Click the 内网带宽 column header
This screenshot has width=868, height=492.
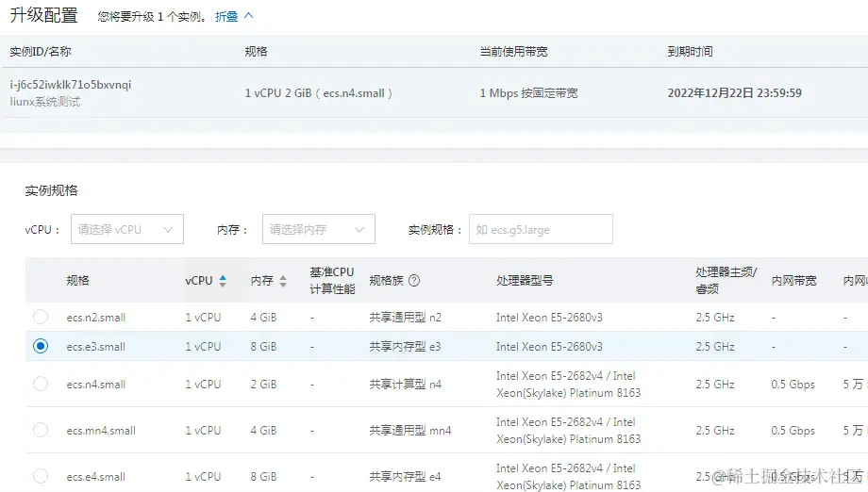tap(793, 281)
